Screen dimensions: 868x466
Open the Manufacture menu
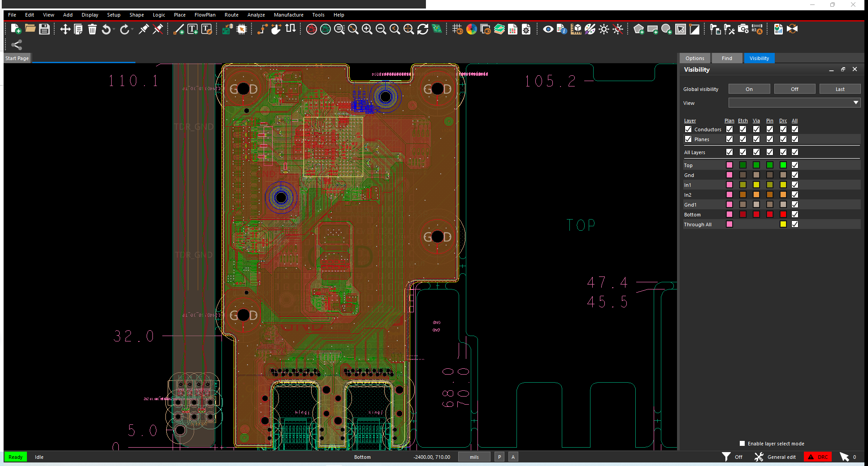click(288, 15)
